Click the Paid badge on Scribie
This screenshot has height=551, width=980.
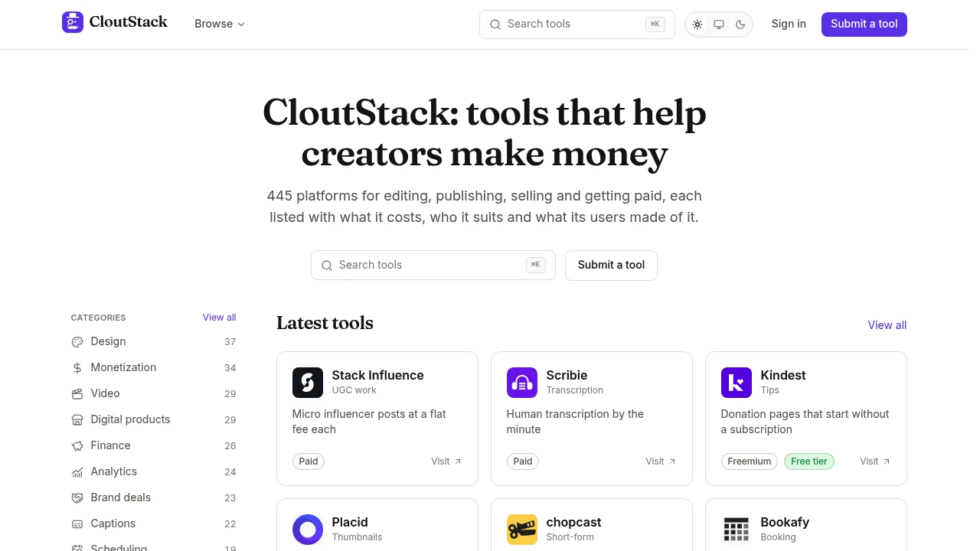click(523, 461)
